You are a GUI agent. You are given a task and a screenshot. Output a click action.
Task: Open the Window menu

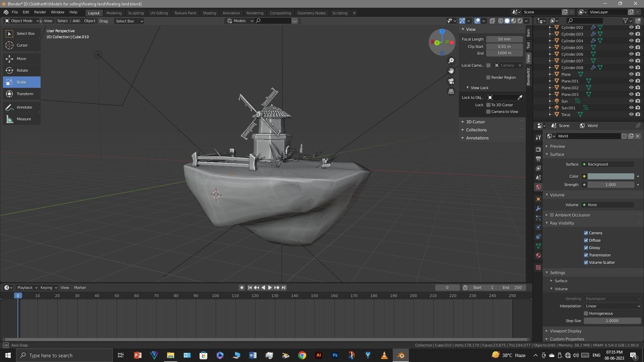(x=57, y=12)
